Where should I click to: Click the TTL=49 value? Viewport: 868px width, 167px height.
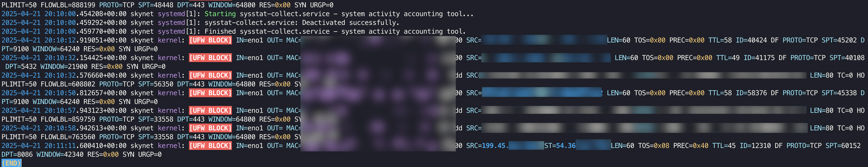(728, 58)
